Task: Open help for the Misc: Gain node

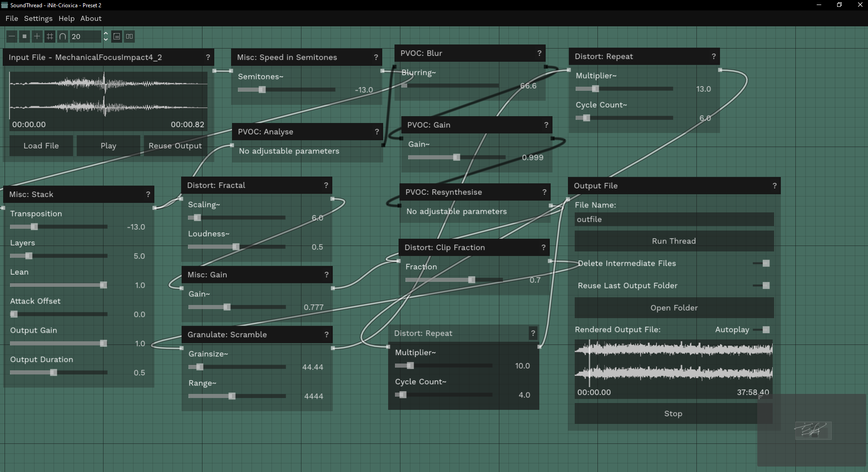Action: pyautogui.click(x=326, y=275)
